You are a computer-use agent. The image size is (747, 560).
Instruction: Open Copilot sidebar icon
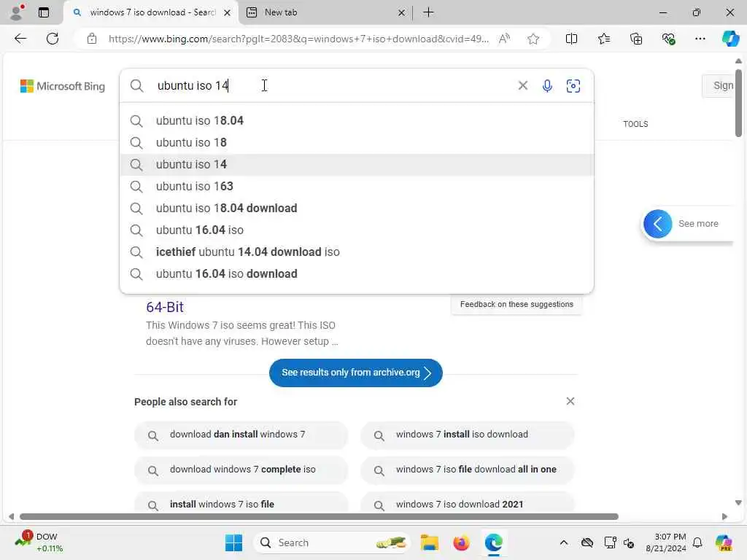pos(730,39)
